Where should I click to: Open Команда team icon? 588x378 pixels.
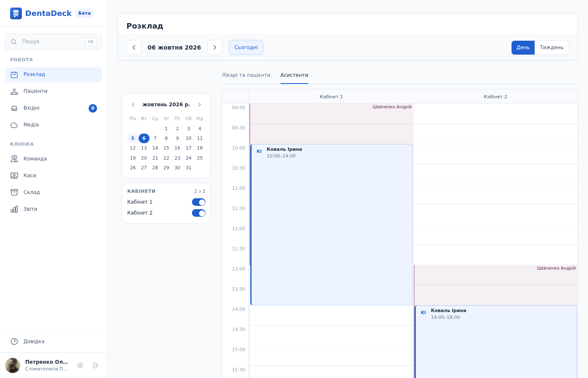14,159
